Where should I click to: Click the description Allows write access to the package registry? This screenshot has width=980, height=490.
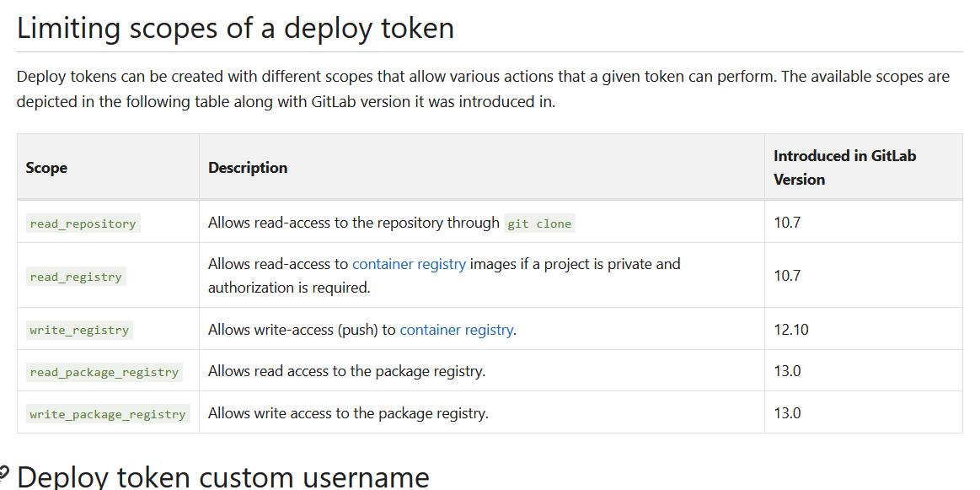pyautogui.click(x=348, y=413)
